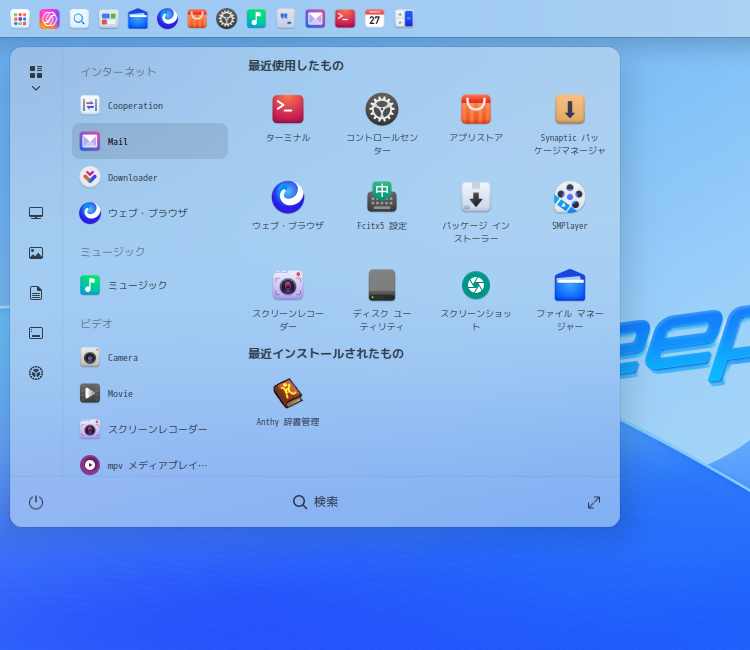
Task: Open パッケージ インストーラー
Action: (476, 198)
